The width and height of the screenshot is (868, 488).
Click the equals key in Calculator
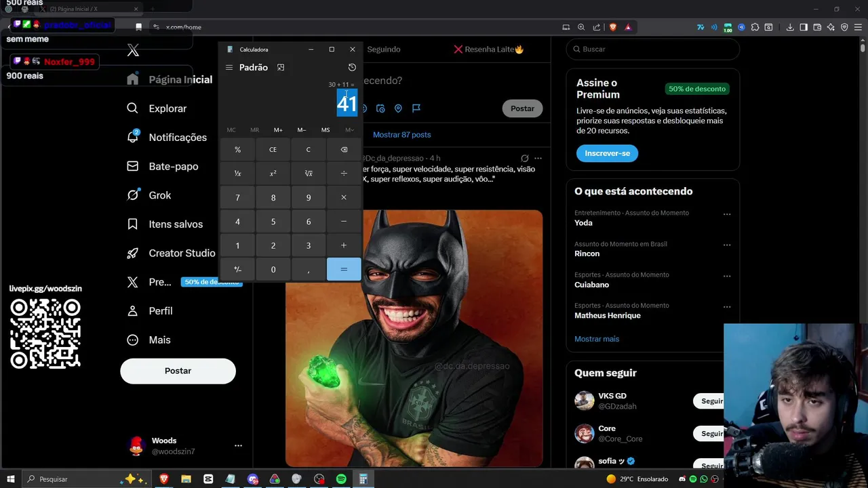[344, 269]
